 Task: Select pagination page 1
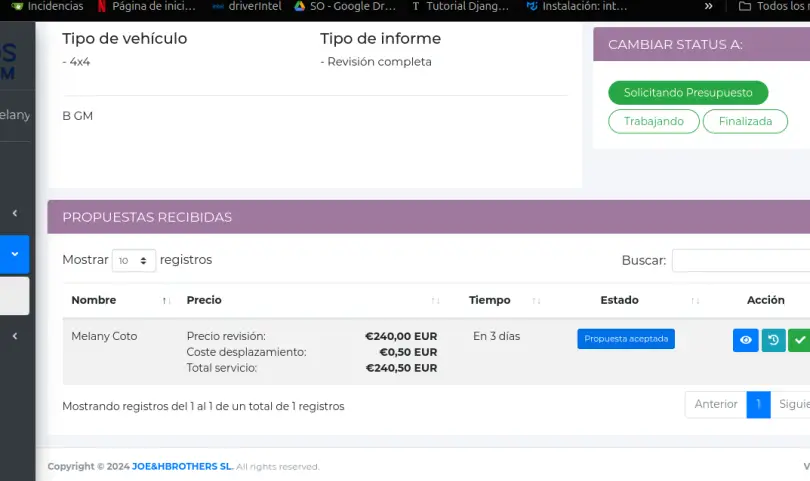[x=758, y=405]
